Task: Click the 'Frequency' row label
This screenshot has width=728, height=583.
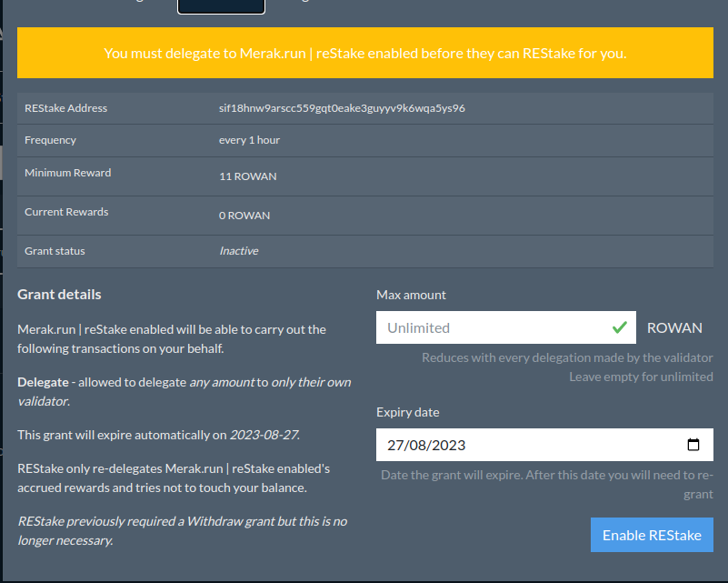Action: [x=50, y=140]
